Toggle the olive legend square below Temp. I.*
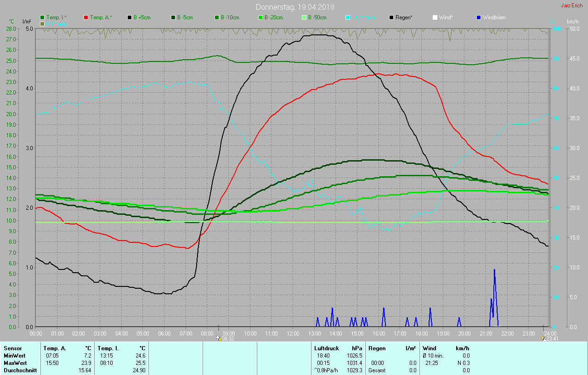Viewport: 588px width, 375px height. click(x=43, y=23)
